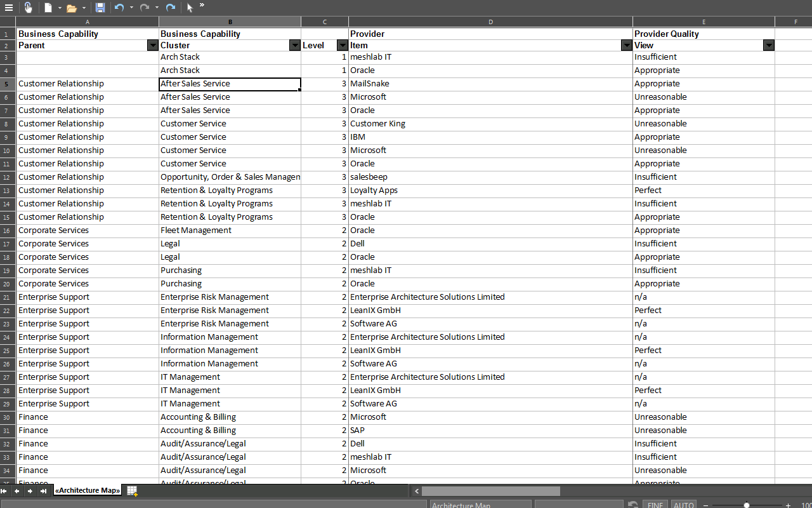The width and height of the screenshot is (812, 508).
Task: Toggle the AUTO status button
Action: coord(683,505)
